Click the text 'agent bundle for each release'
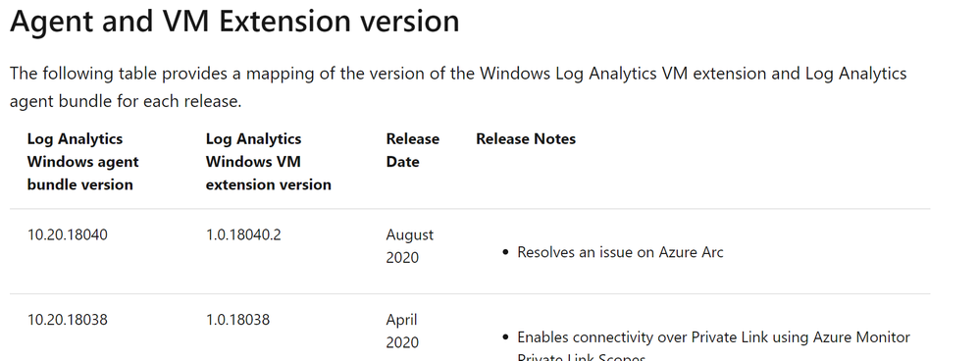 coord(126,101)
